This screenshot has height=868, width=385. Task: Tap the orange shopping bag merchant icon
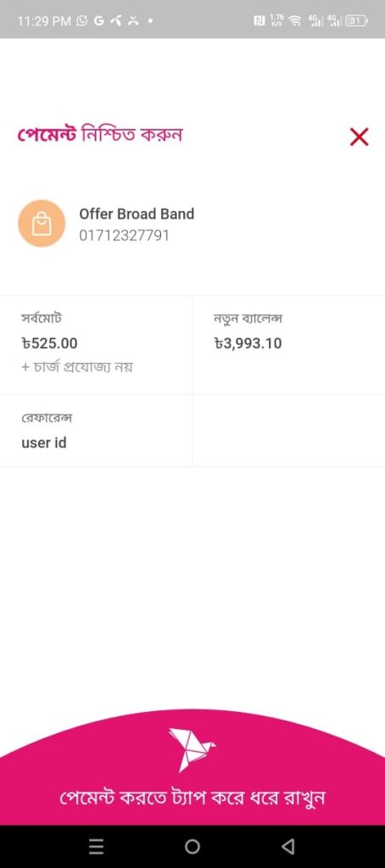tap(42, 224)
